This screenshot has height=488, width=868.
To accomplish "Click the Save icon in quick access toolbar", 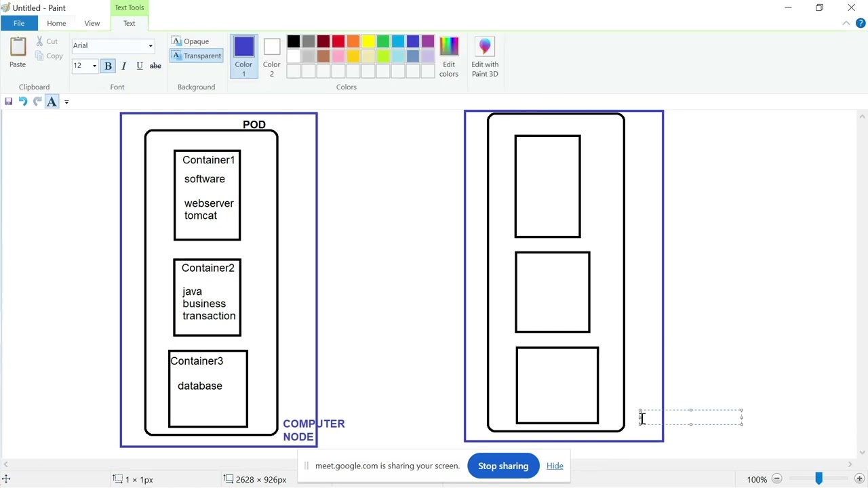I will (x=8, y=102).
